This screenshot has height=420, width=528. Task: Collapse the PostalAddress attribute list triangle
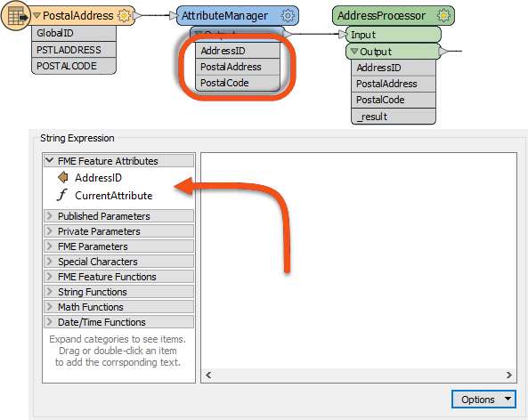click(37, 15)
